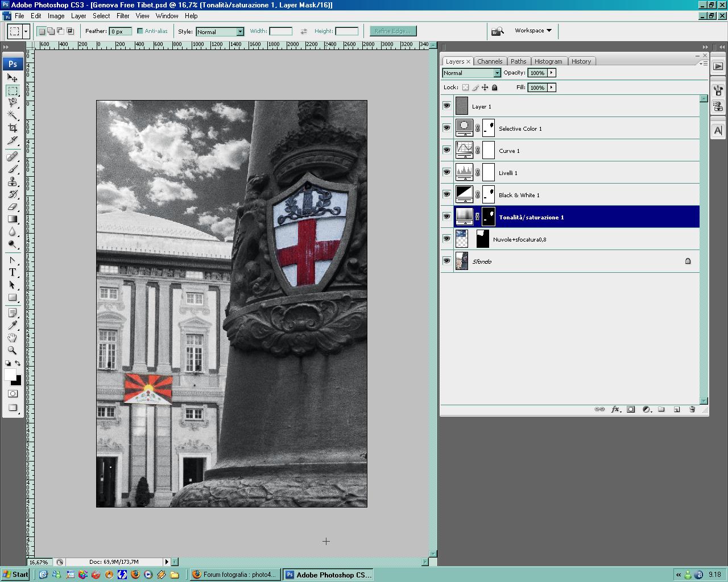
Task: Hide the Layer 1 layer
Action: tap(447, 106)
